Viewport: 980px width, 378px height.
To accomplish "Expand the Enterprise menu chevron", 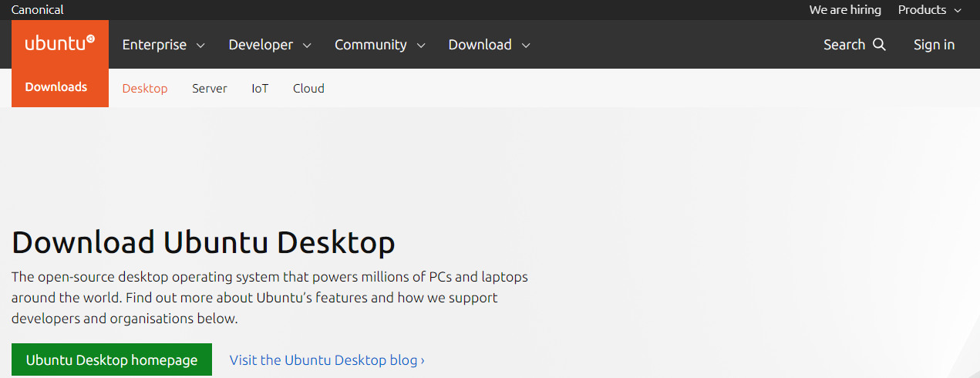I will point(200,46).
